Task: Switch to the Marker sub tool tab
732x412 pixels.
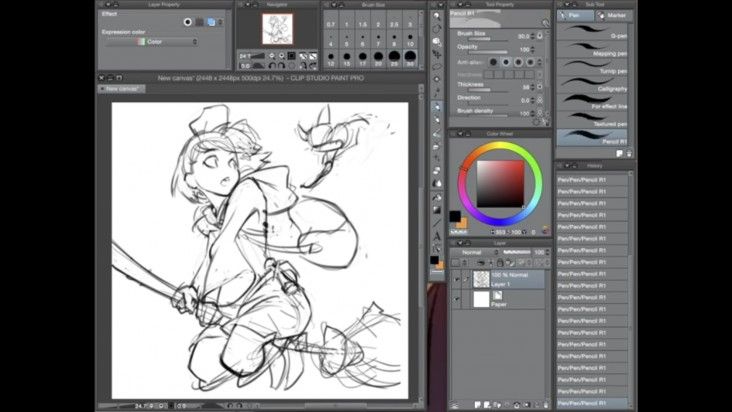Action: pos(612,15)
